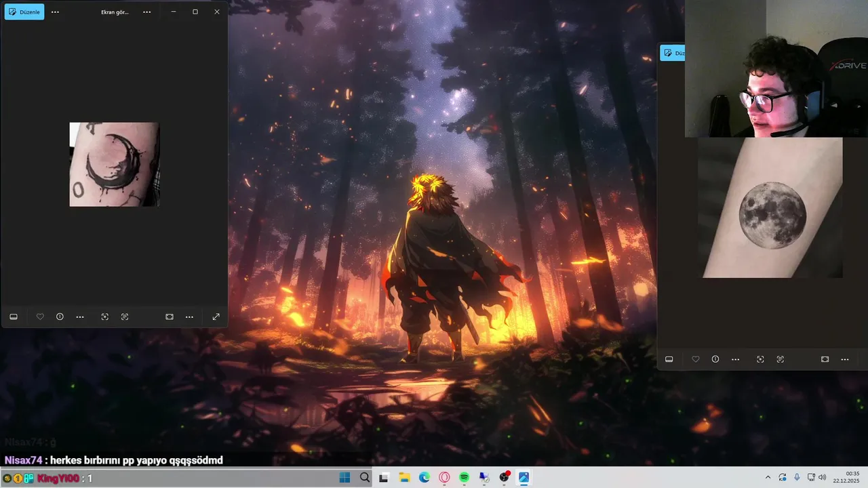Open zoom options menu in full moon window

[x=845, y=359]
